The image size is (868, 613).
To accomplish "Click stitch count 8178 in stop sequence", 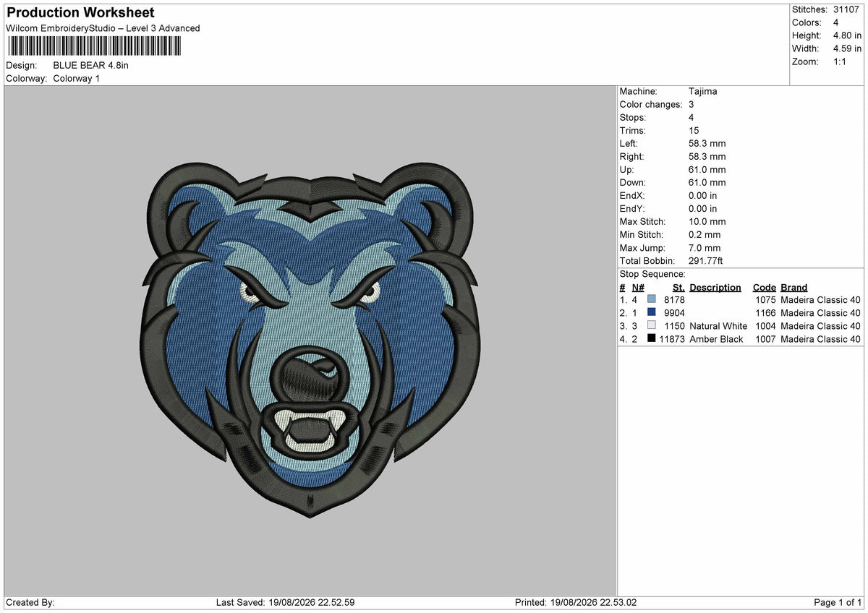I will coord(674,299).
